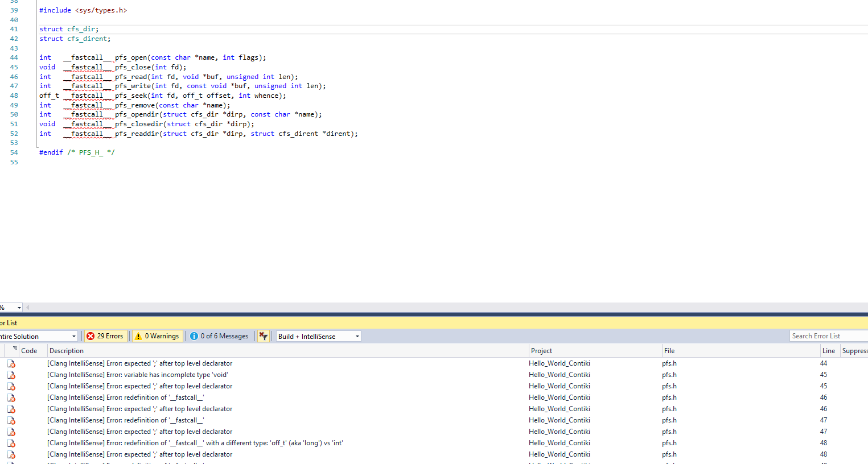Click '#endif /* PFS_H_ */' line
Screen dimensions: 868x464
coord(77,152)
